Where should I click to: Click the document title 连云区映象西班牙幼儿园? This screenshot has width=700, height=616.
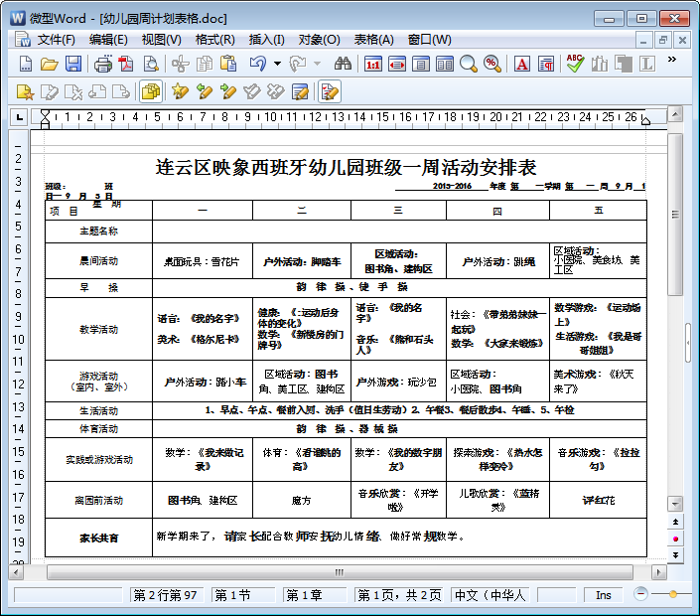(x=347, y=168)
